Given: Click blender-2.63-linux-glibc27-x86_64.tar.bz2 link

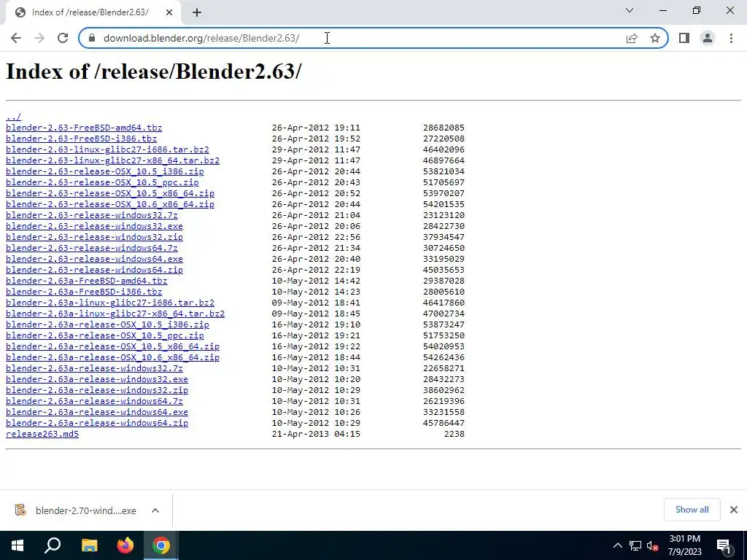Looking at the screenshot, I should (x=113, y=160).
